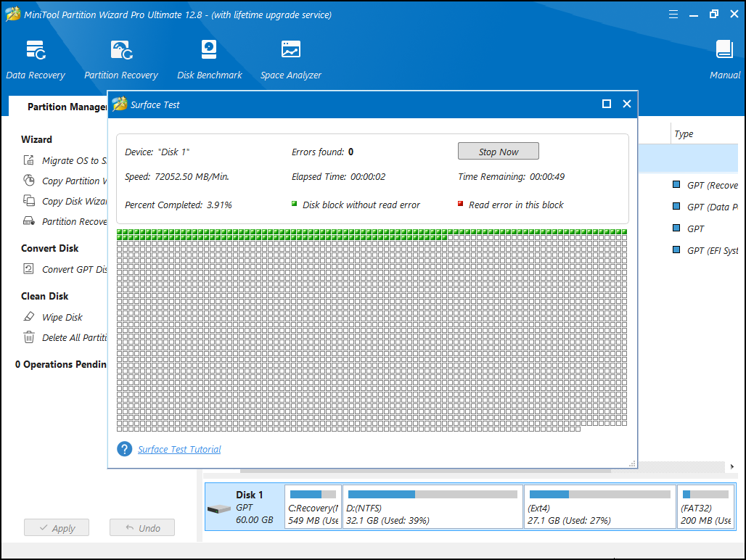Select the Disk 1 GPT 60.00 GB header
Viewport: 746px width, 560px height.
pos(245,507)
